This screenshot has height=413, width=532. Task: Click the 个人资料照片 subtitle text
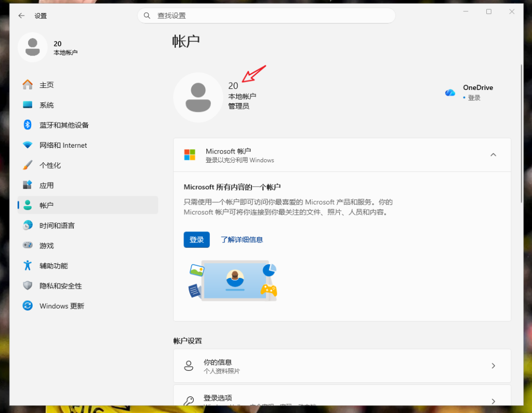point(221,371)
